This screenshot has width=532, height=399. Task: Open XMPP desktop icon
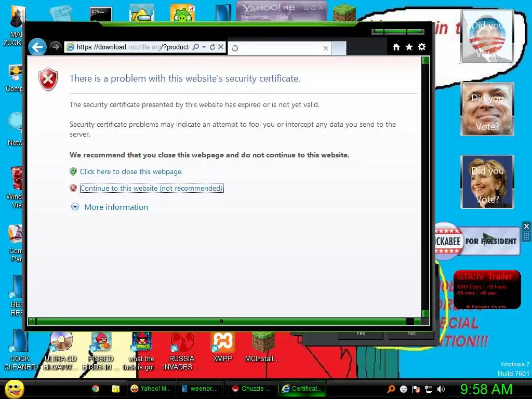(222, 347)
